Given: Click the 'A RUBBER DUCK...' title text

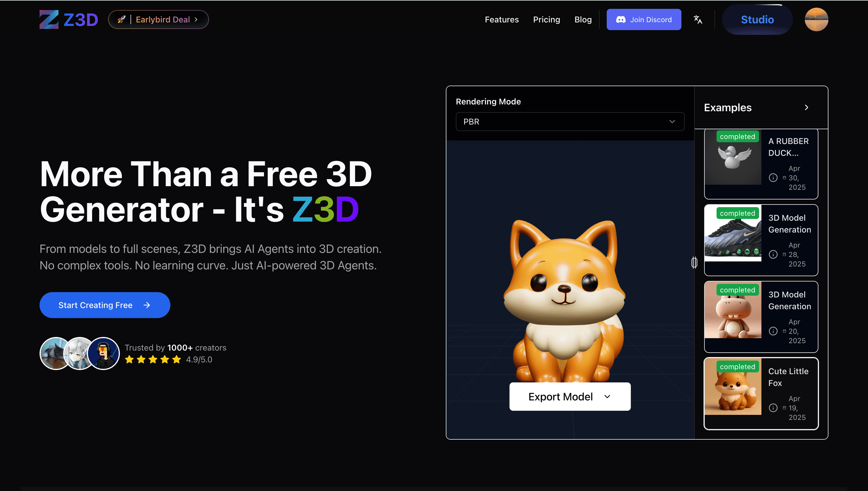Looking at the screenshot, I should click(x=788, y=147).
